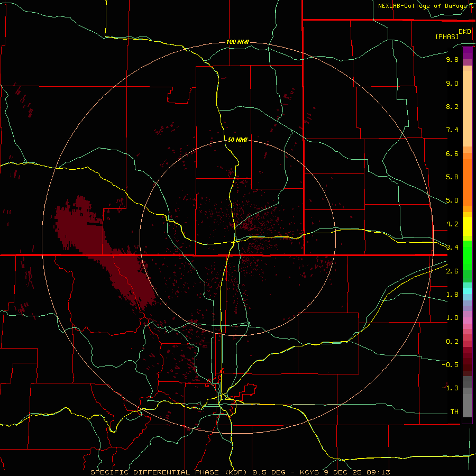Click the peach segment of the colorbar

point(467,108)
